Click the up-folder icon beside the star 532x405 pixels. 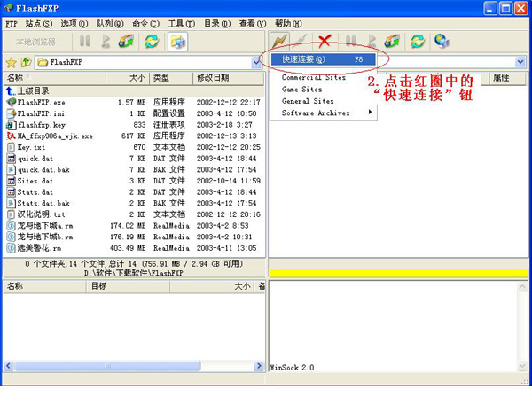[26, 63]
